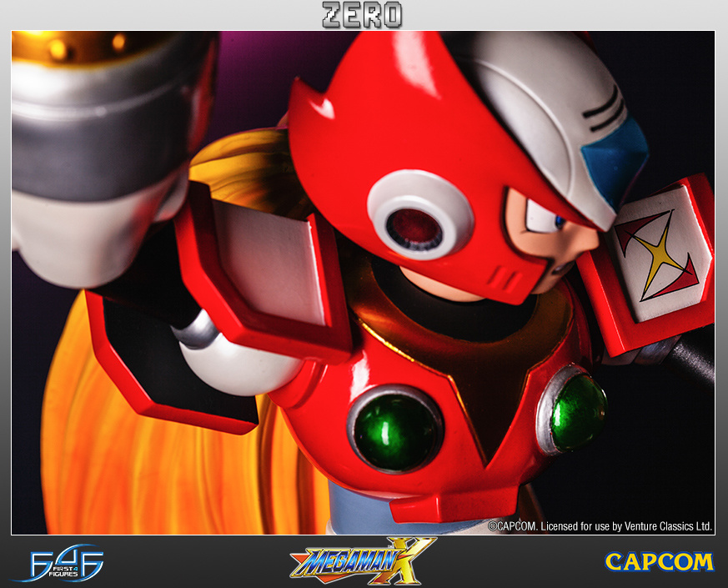Click the left green chest gem

click(395, 429)
